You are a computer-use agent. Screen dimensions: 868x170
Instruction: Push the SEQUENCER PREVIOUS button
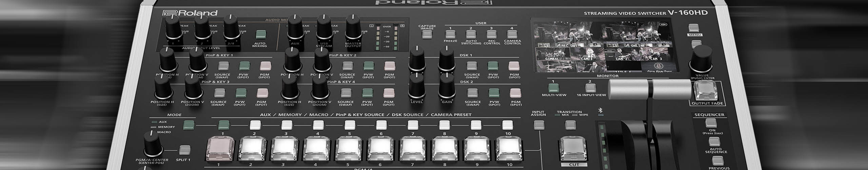click(x=717, y=161)
